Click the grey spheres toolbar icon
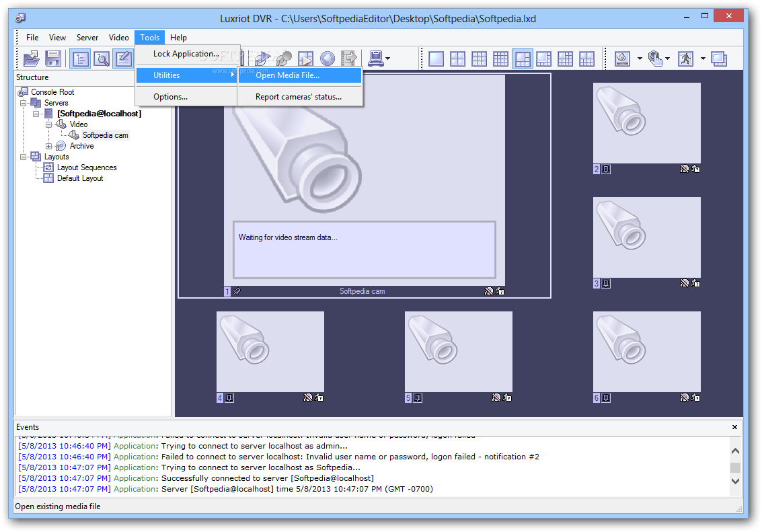 click(284, 59)
